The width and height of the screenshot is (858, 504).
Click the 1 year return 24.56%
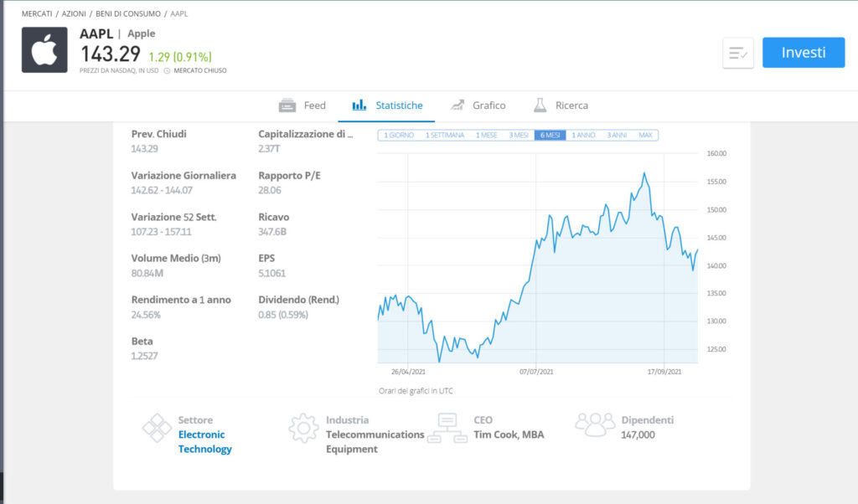point(146,315)
